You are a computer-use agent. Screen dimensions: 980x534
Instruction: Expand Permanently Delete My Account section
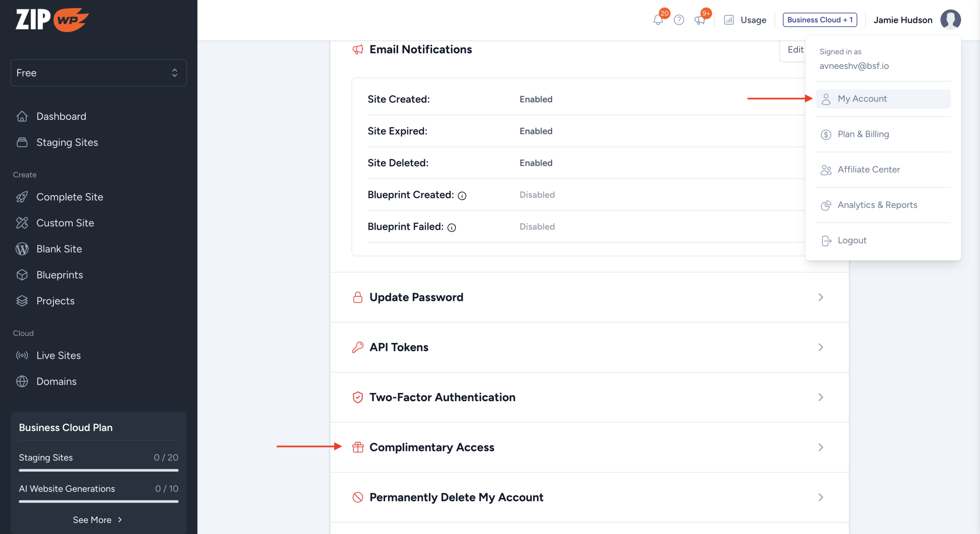point(590,497)
